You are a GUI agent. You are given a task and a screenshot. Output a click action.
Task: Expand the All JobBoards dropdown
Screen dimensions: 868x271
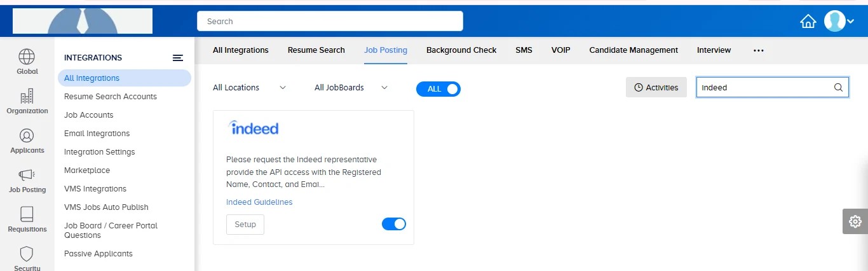click(x=351, y=88)
